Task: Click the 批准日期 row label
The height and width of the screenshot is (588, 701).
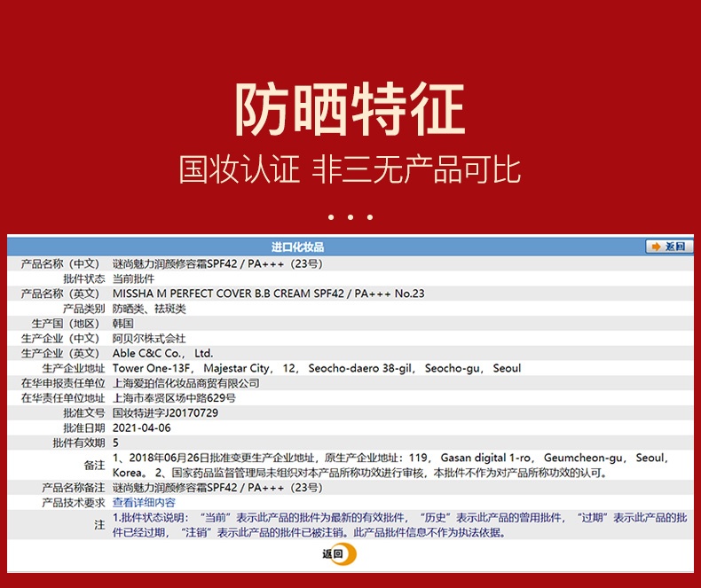Action: [x=84, y=428]
